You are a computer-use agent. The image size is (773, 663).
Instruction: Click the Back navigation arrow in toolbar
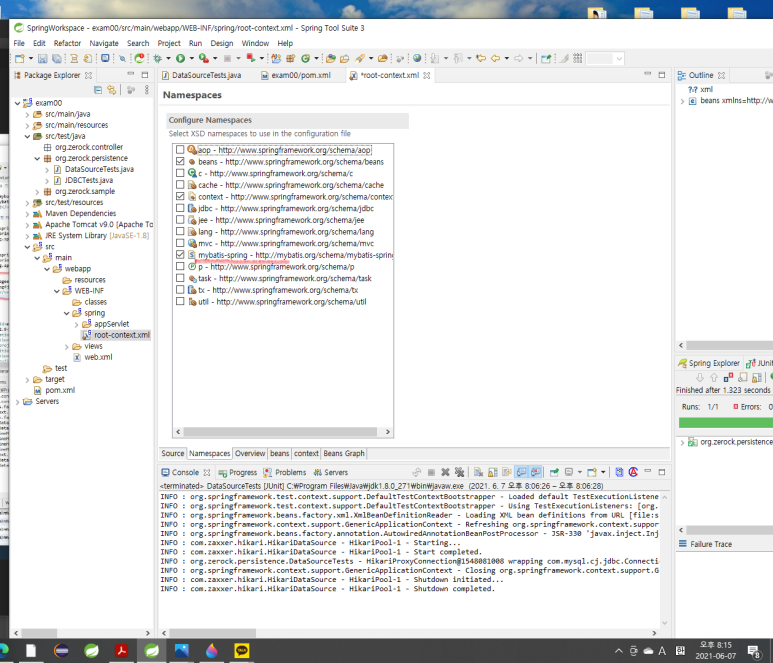click(x=495, y=59)
